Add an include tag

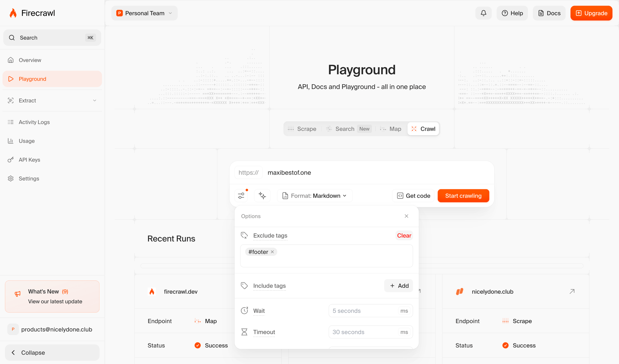[399, 286]
